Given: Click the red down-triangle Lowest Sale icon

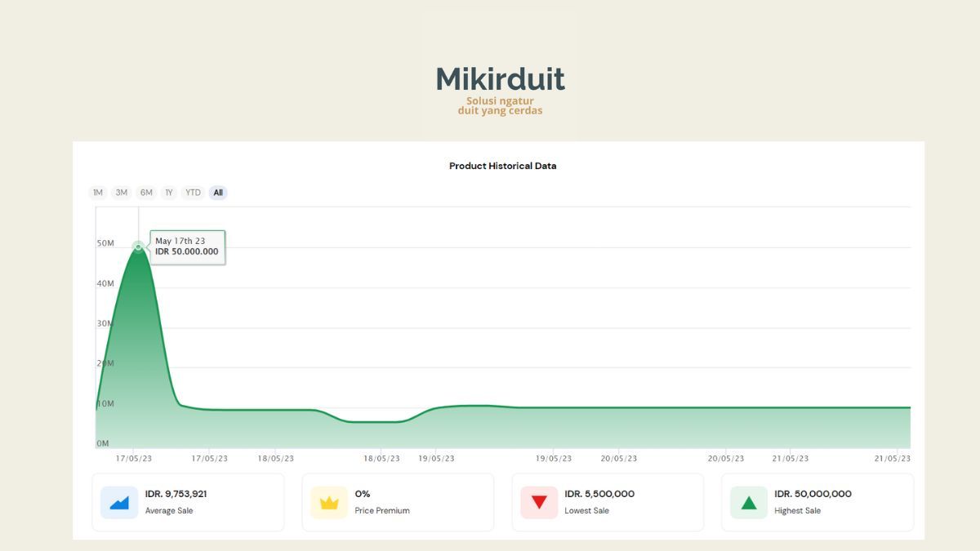Looking at the screenshot, I should coord(539,503).
